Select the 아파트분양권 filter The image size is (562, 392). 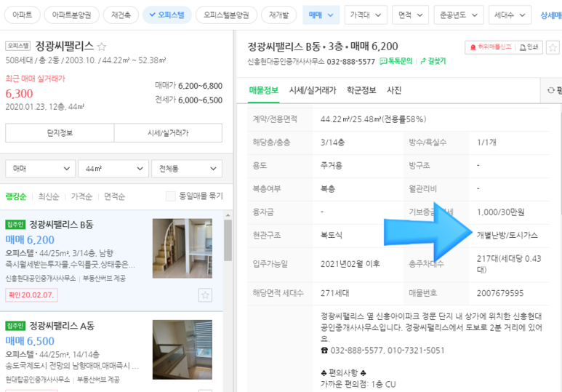[x=71, y=15]
